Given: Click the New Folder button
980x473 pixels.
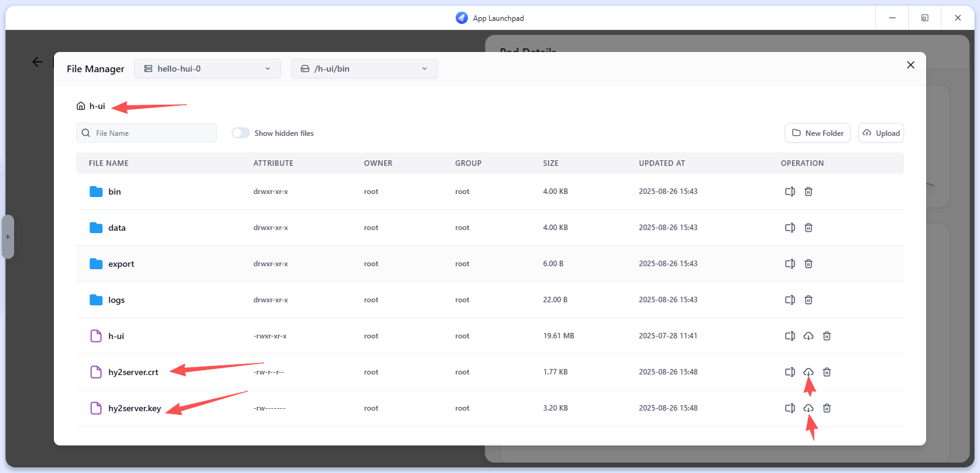Looking at the screenshot, I should 817,133.
